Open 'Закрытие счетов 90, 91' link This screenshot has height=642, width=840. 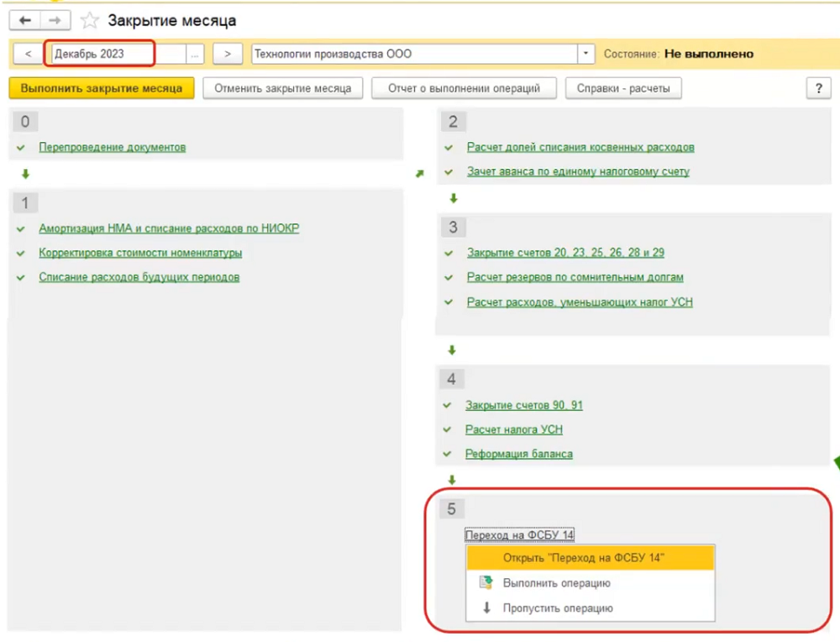(x=524, y=406)
